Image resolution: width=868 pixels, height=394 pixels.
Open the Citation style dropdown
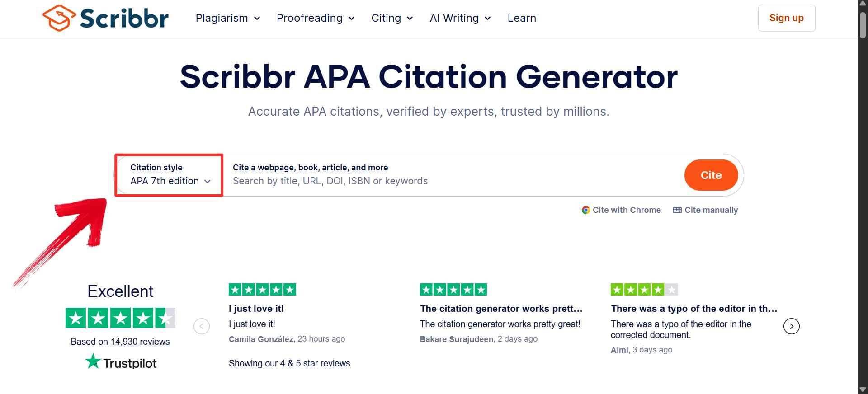(169, 181)
